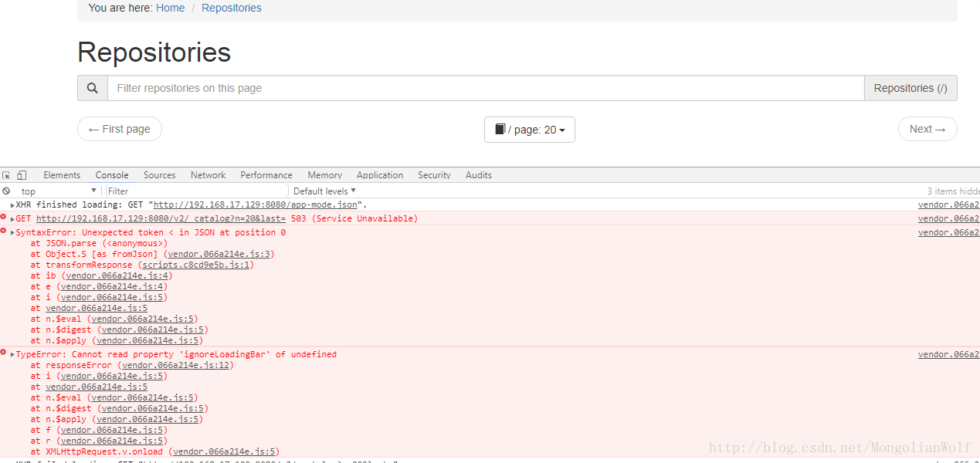Click the red error icon beside SyntaxError
The height and width of the screenshot is (463, 980).
(x=4, y=231)
